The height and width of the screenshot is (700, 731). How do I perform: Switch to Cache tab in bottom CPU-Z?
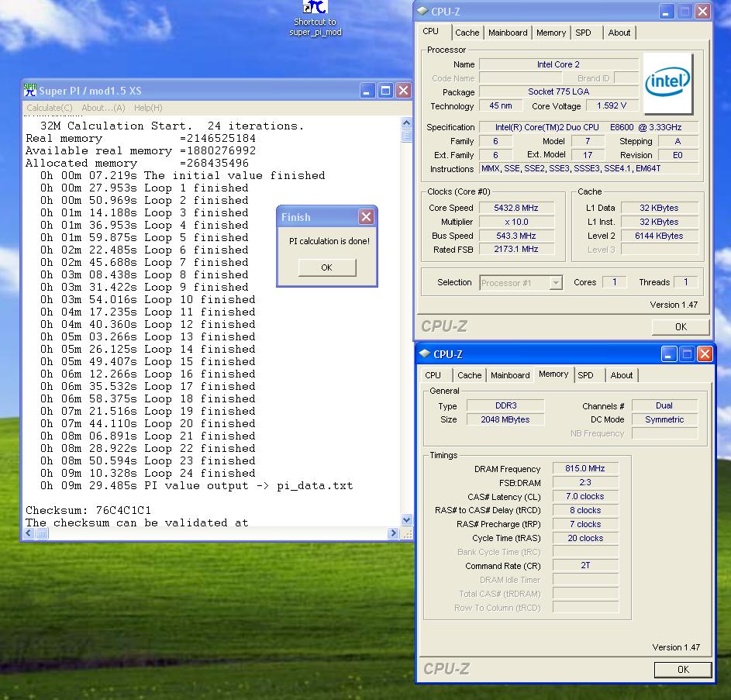click(470, 375)
